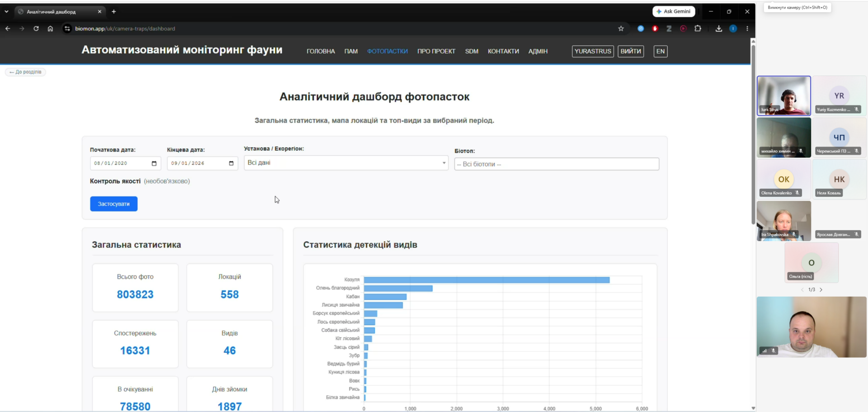Bookmark this page with star icon
Screen dimensions: 868x412
click(x=621, y=28)
